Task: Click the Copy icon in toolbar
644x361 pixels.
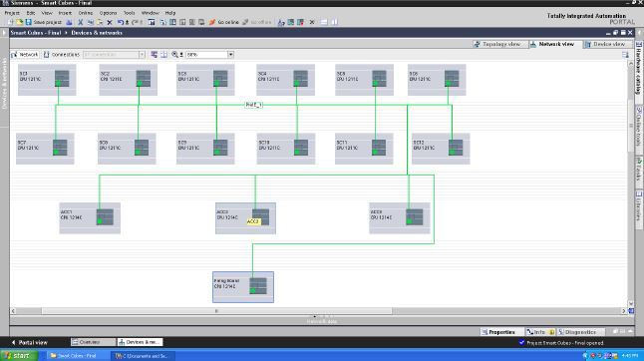Action: tap(91, 22)
